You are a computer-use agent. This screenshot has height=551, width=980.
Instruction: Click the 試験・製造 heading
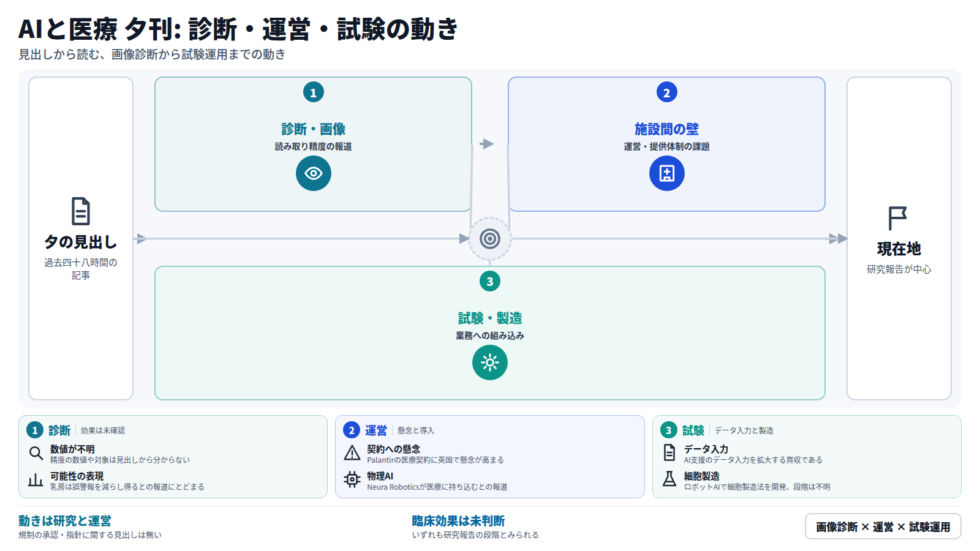tap(490, 318)
